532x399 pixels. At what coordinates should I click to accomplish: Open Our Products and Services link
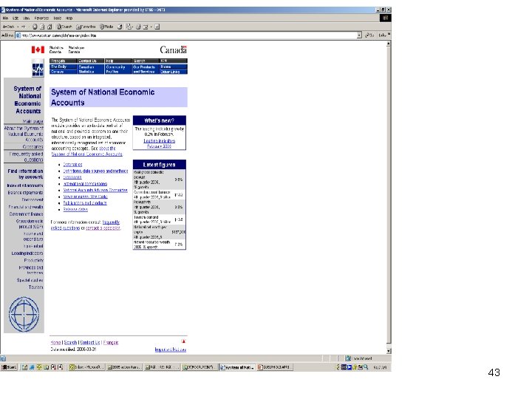(x=144, y=69)
